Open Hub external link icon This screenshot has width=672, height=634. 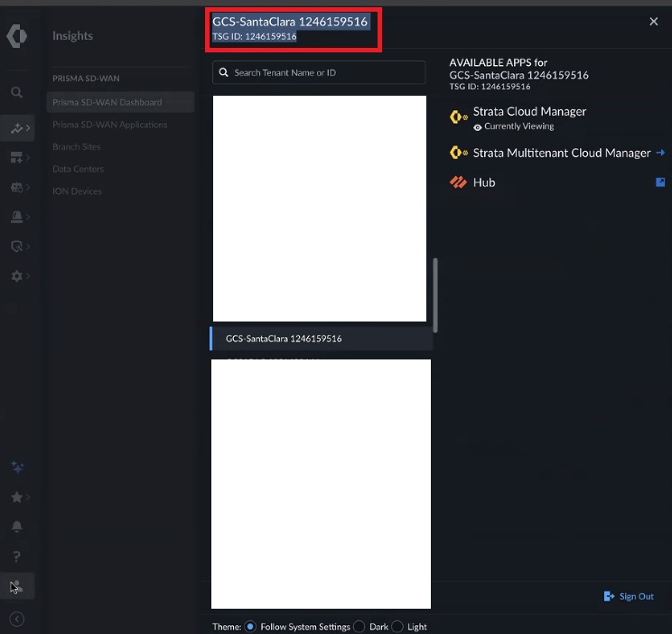660,182
